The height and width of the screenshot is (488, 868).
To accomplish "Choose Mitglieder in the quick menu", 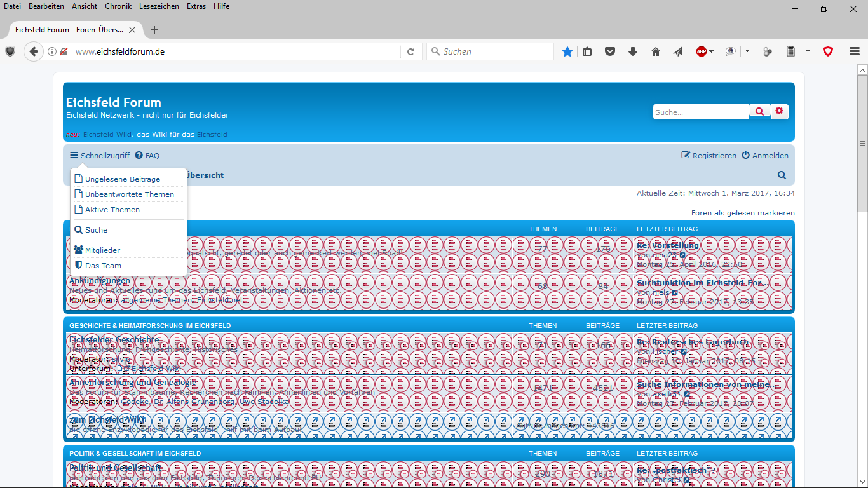I will click(102, 250).
